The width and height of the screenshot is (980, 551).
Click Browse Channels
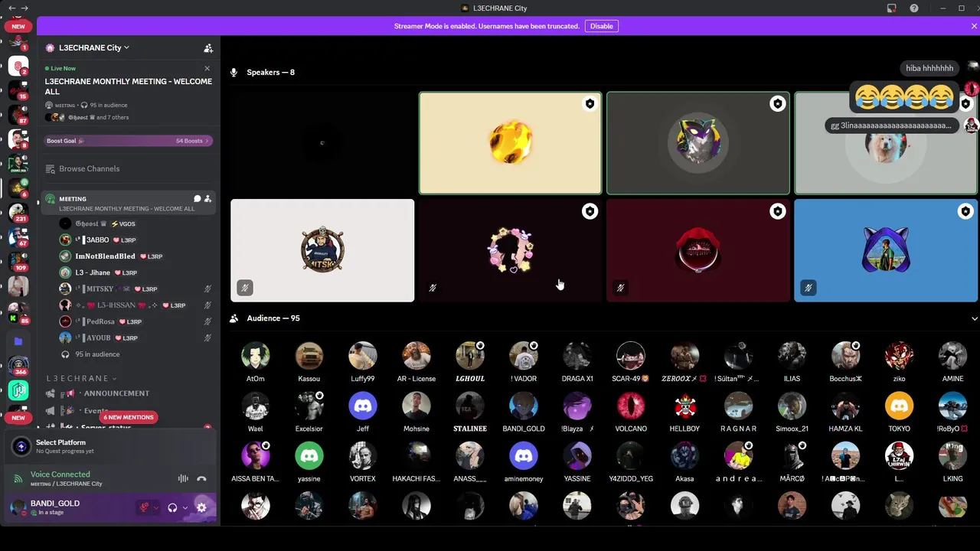[90, 168]
